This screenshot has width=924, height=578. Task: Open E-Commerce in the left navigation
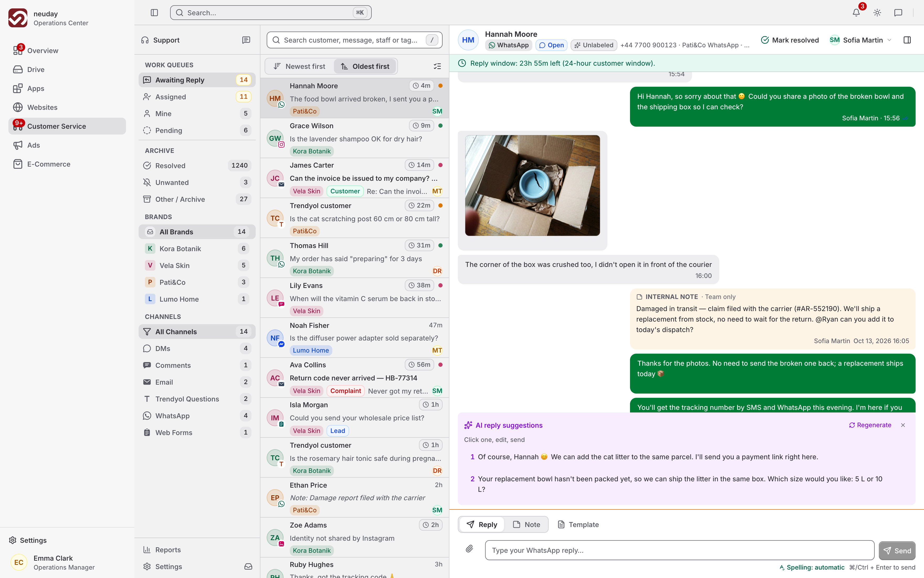point(67,164)
